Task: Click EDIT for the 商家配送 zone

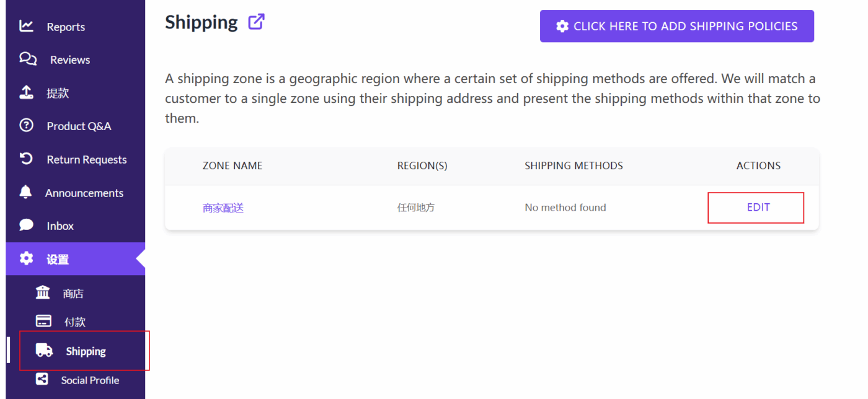Action: tap(758, 208)
